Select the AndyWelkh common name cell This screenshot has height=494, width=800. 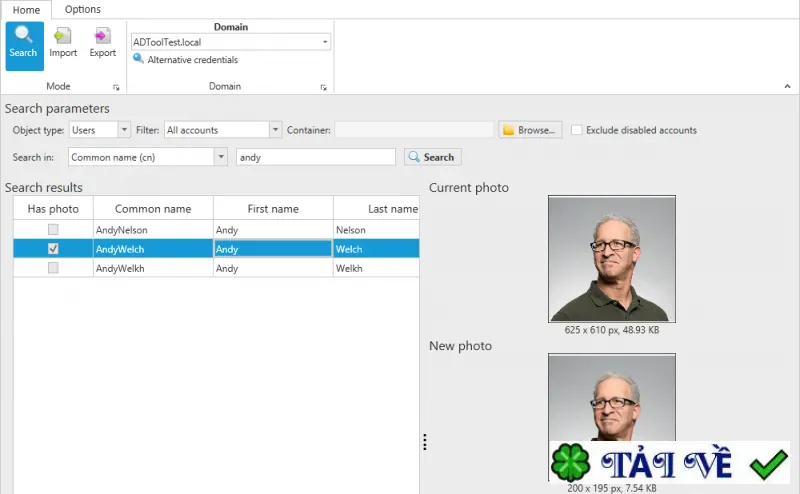[x=153, y=268]
